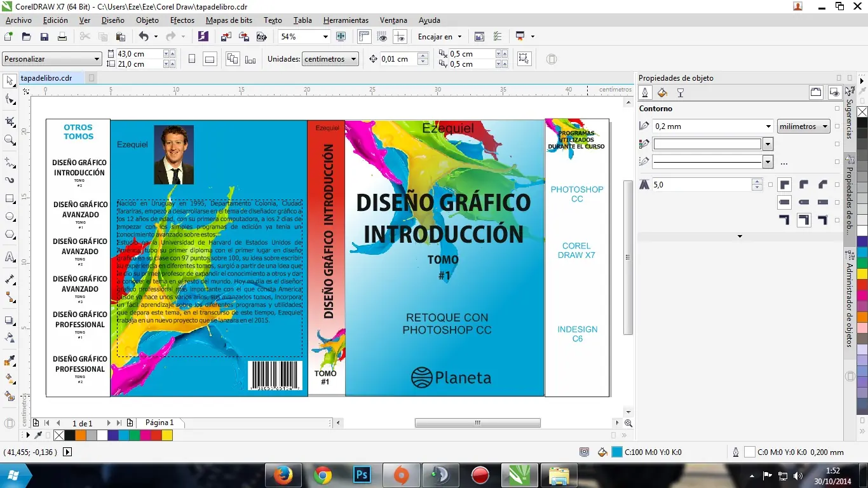Open the Efectos menu
868x488 pixels.
182,20
